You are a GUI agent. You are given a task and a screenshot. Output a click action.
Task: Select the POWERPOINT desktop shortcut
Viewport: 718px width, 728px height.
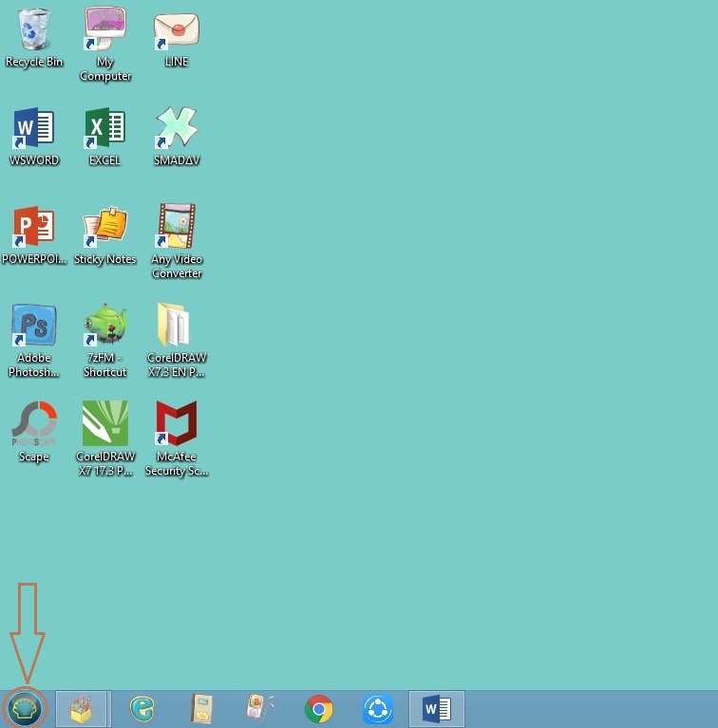(x=33, y=227)
